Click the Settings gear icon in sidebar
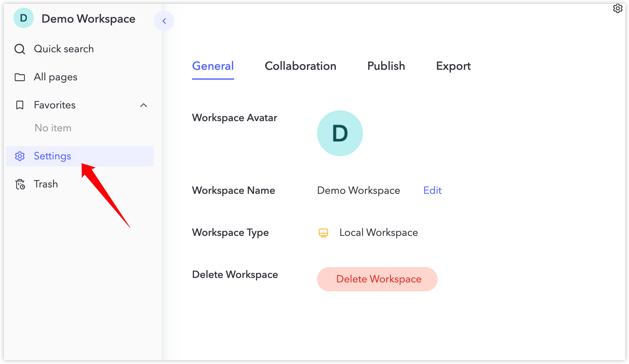This screenshot has width=629, height=364. (x=20, y=156)
